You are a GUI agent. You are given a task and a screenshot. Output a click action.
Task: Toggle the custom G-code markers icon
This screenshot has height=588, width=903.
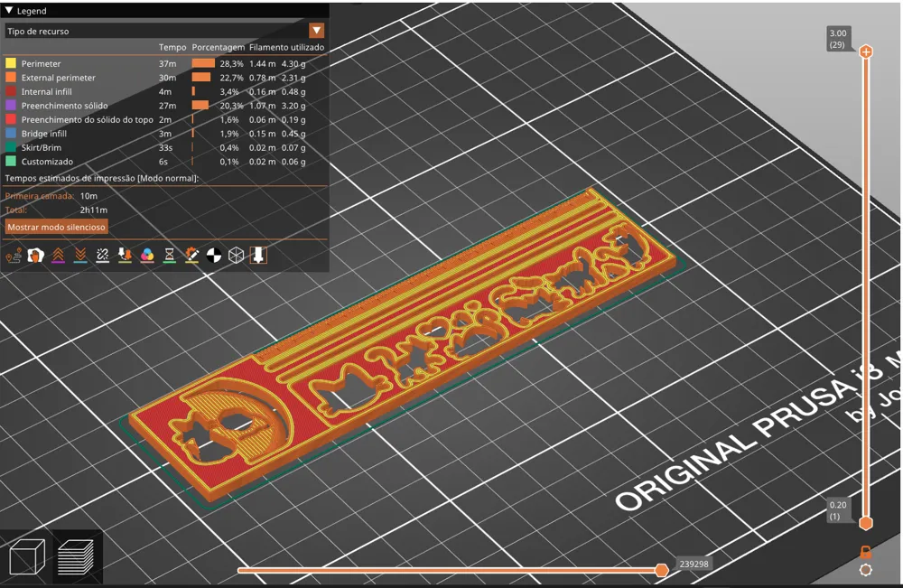(x=192, y=256)
